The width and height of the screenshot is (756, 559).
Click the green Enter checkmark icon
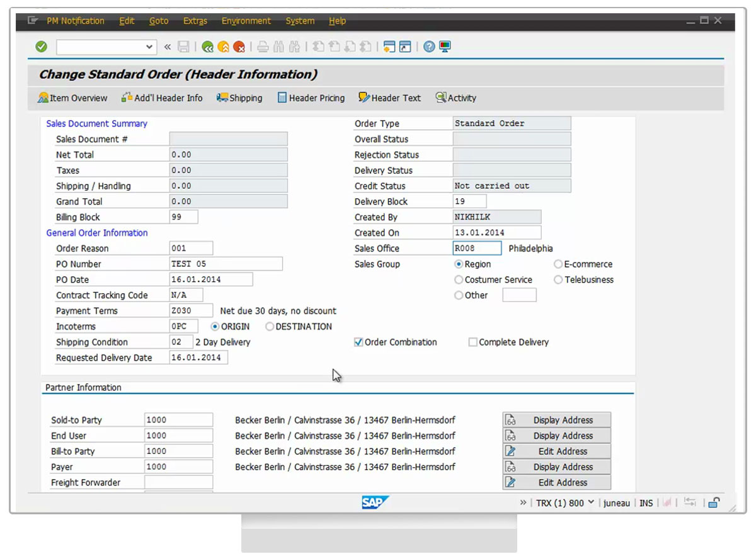[x=42, y=47]
